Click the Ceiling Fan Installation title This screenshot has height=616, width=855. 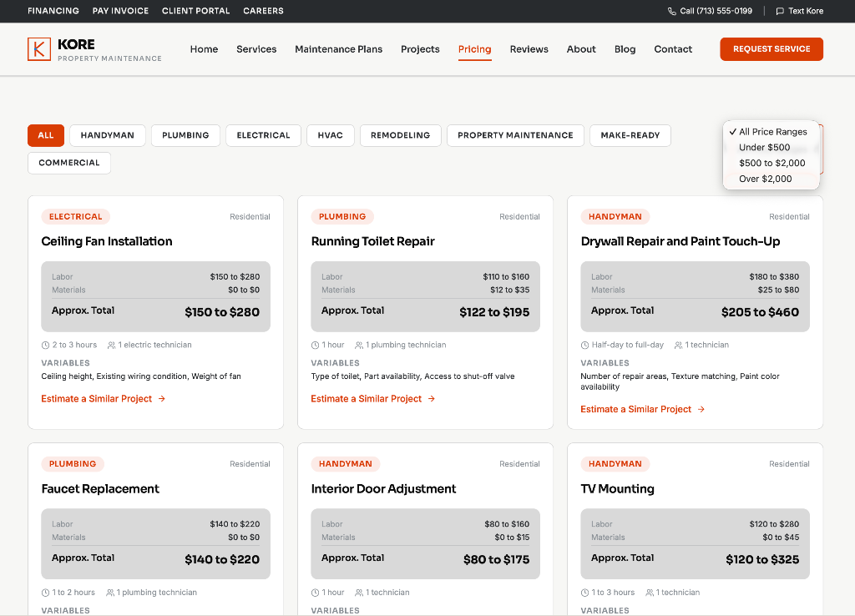(107, 241)
